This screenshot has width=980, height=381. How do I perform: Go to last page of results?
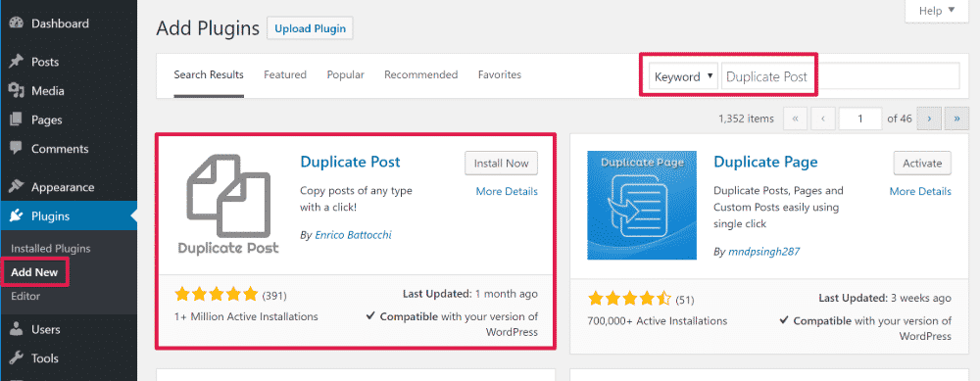pyautogui.click(x=956, y=119)
